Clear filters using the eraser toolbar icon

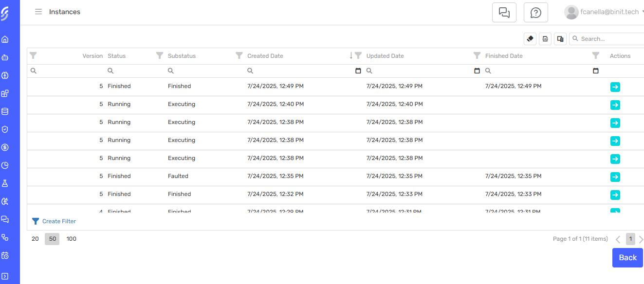(x=530, y=38)
